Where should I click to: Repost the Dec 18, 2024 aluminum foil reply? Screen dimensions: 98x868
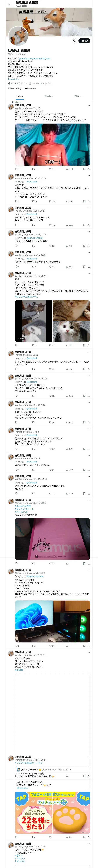[33, 202]
